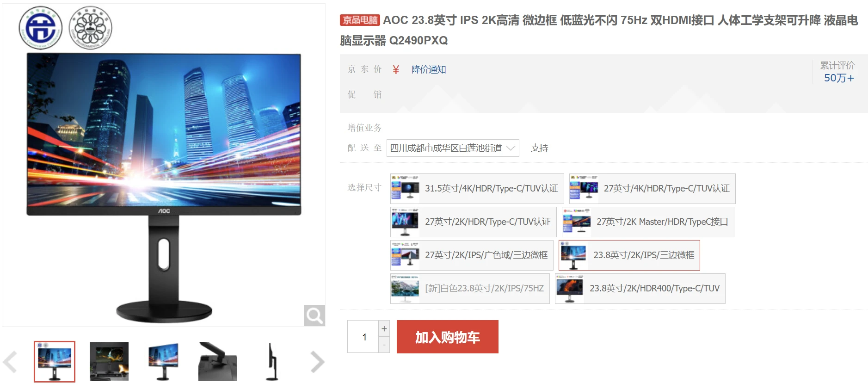
Task: Click the grey environmental label badge
Action: pos(91,28)
